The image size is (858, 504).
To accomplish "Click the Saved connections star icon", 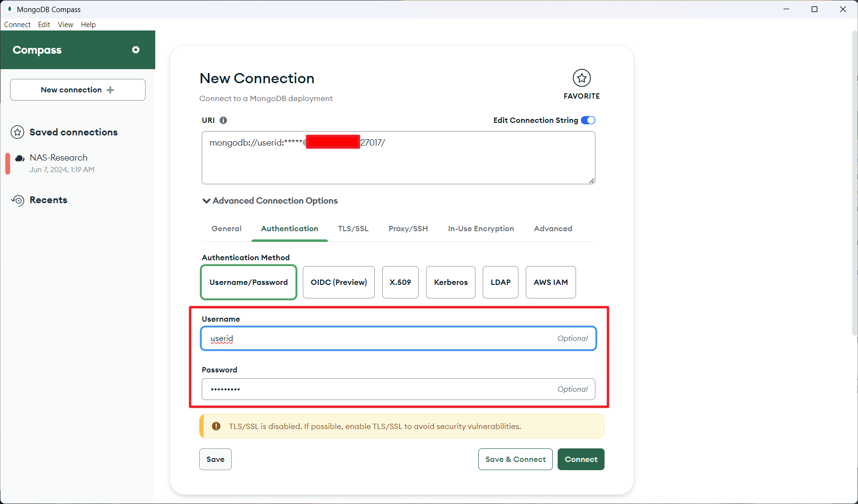I will 17,132.
